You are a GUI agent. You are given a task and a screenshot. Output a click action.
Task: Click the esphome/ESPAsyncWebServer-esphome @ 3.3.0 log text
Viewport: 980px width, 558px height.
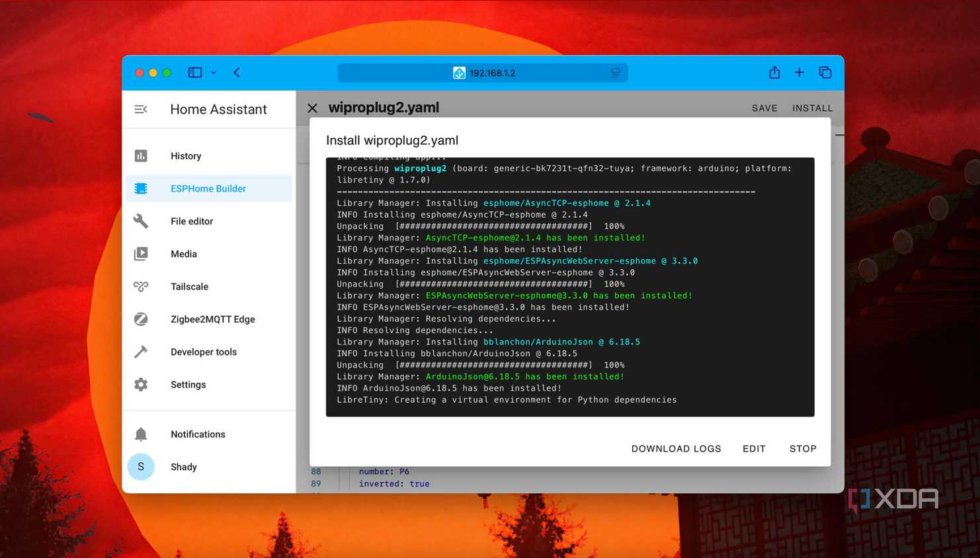(x=591, y=261)
